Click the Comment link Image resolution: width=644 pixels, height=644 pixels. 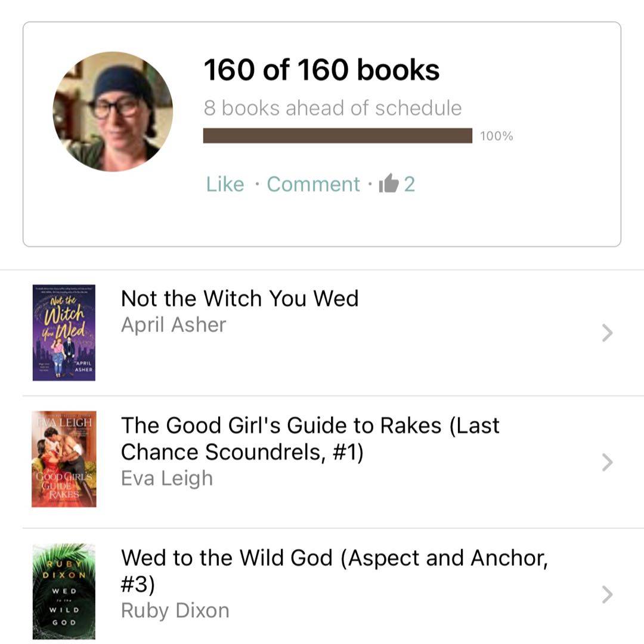point(313,184)
